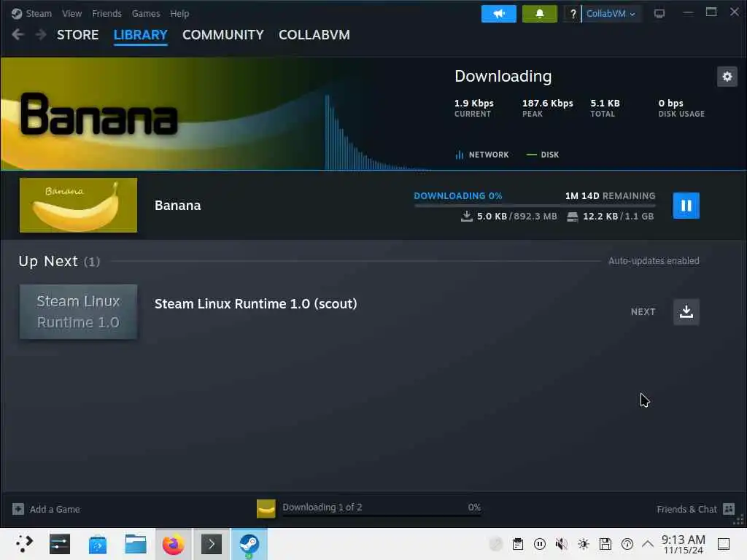Open the clock showing 9:13 AM
The height and width of the screenshot is (560, 747).
coord(683,544)
